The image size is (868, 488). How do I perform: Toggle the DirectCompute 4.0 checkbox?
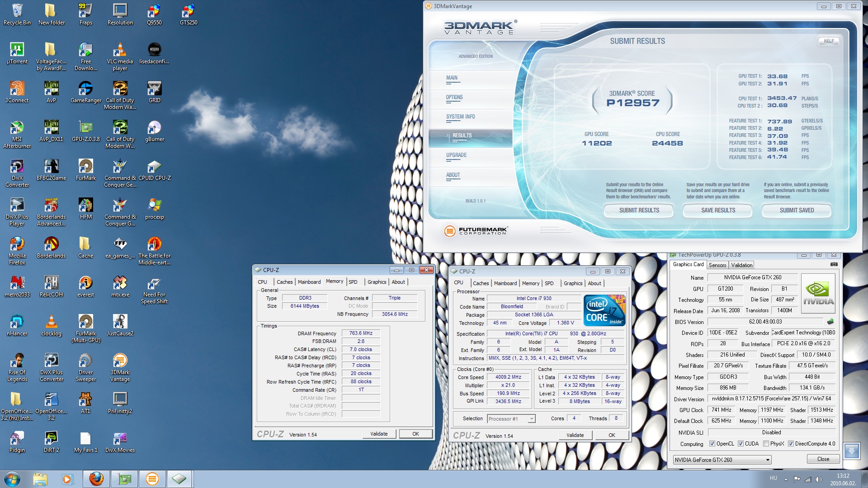pyautogui.click(x=791, y=444)
